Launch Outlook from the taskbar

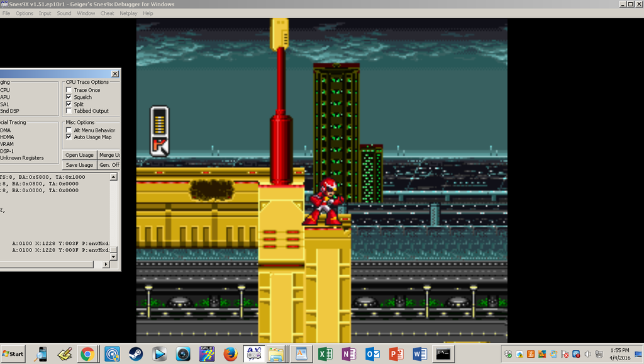click(x=372, y=354)
